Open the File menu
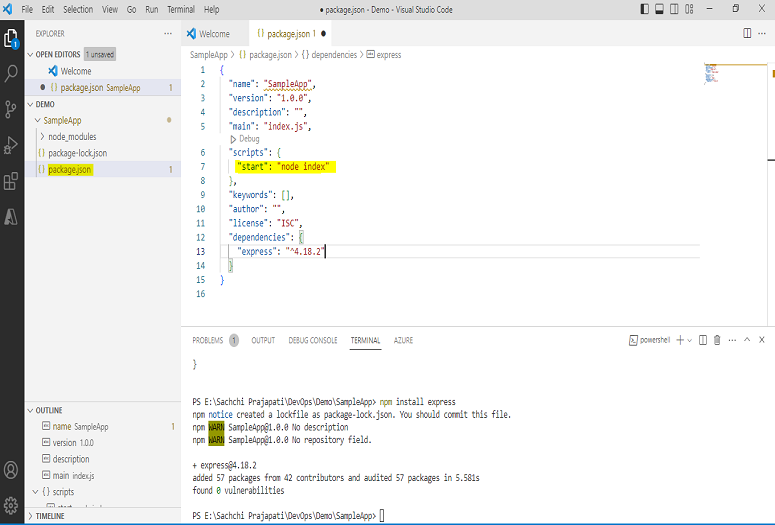Viewport: 775px width, 525px height. point(27,9)
